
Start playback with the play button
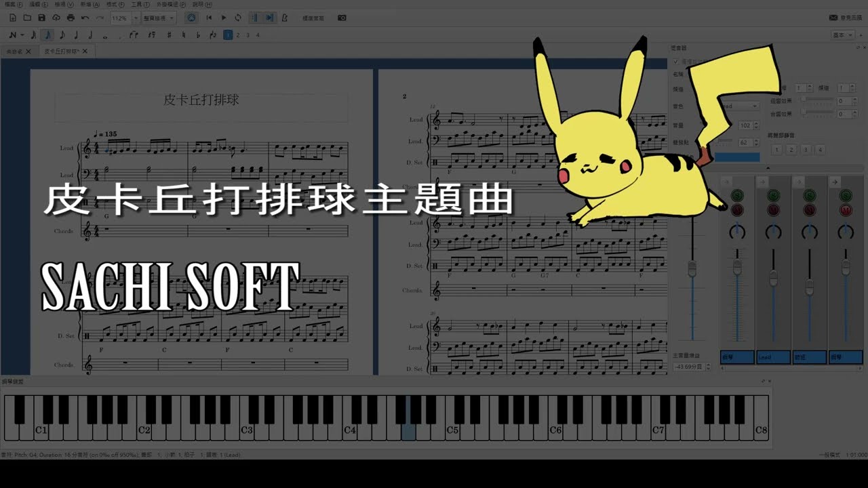pyautogui.click(x=224, y=18)
